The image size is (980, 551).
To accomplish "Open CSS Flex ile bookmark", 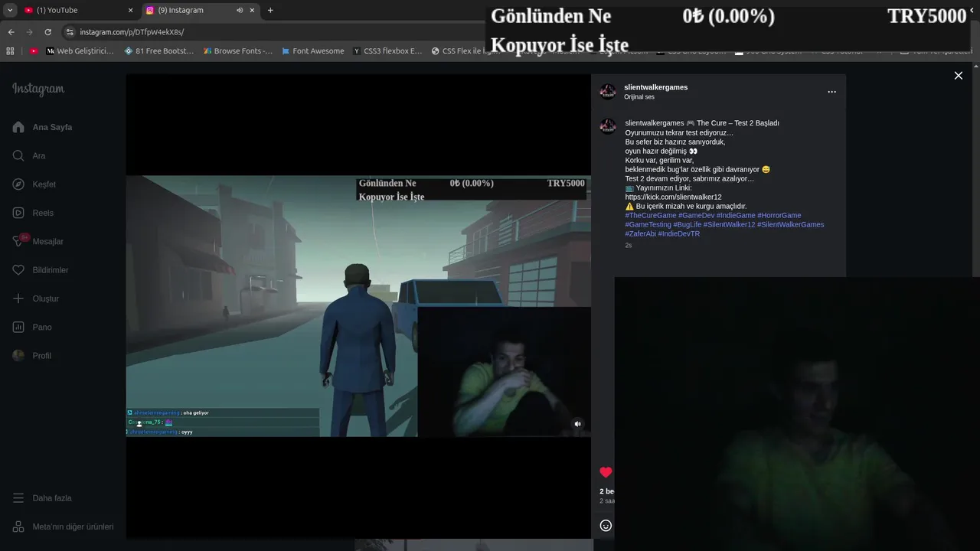I will coord(464,51).
